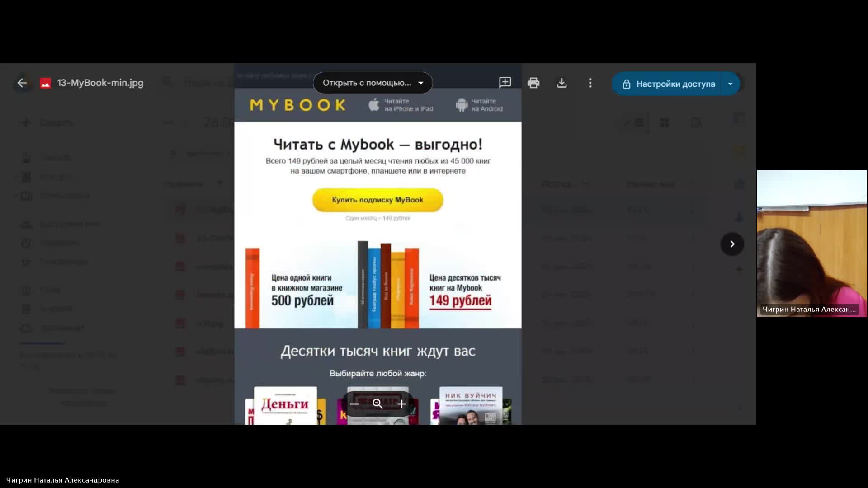The width and height of the screenshot is (868, 488).
Task: Print the image
Action: point(533,83)
